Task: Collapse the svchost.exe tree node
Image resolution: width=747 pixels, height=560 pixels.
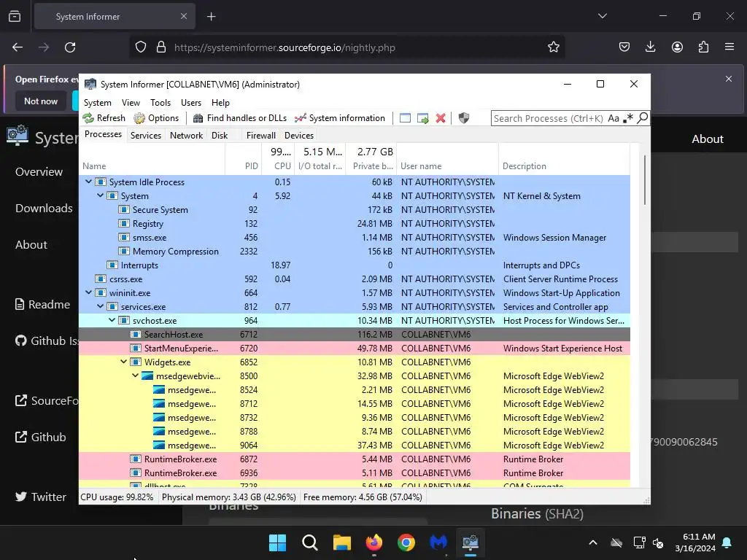Action: [x=112, y=320]
